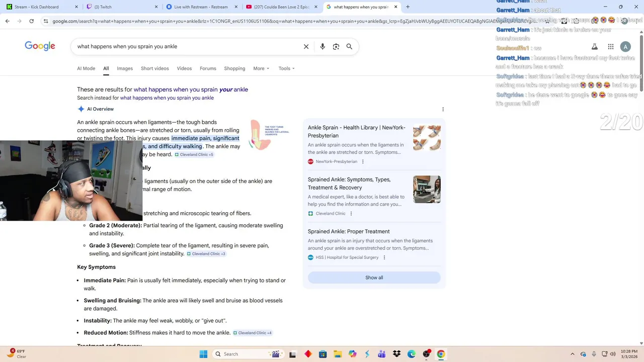The width and height of the screenshot is (644, 362).
Task: Open a new Chrome tab
Action: point(408,7)
